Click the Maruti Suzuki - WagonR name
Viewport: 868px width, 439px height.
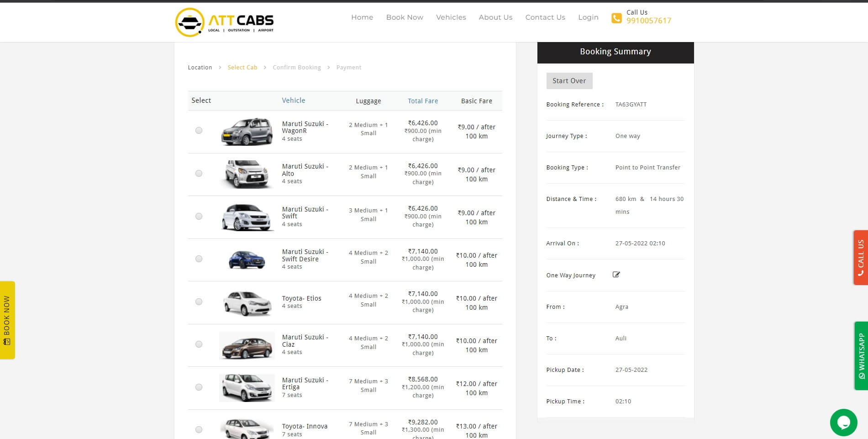[x=305, y=127]
